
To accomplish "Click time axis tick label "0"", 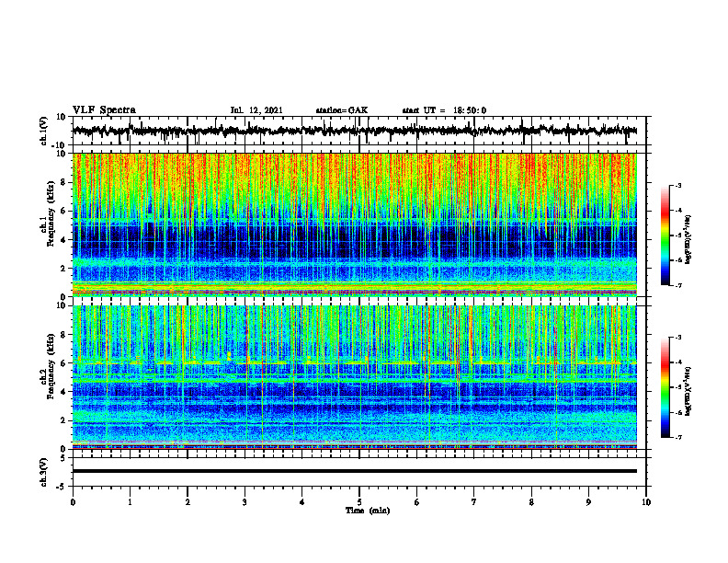I will tap(73, 502).
